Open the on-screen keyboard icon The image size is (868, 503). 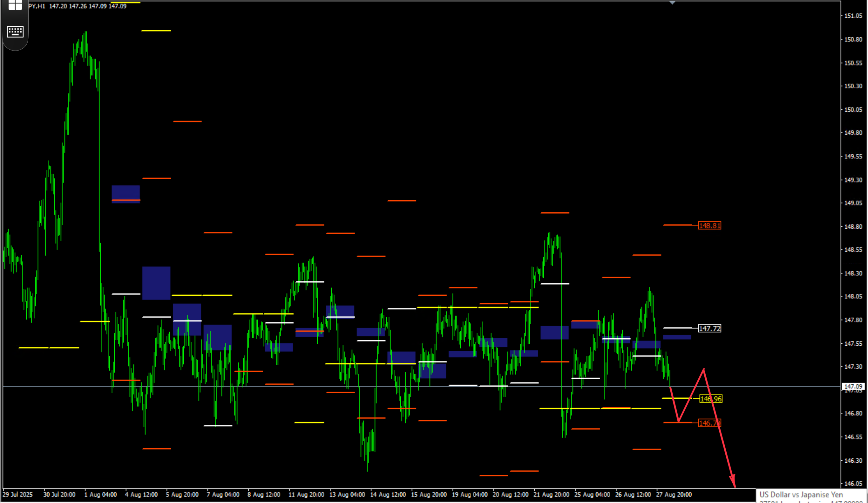coord(15,32)
